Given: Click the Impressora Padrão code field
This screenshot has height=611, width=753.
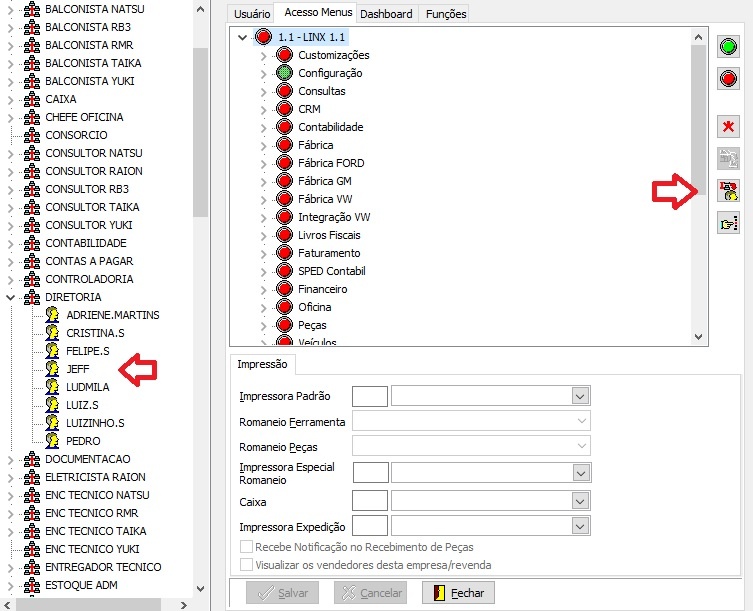Looking at the screenshot, I should [x=370, y=396].
